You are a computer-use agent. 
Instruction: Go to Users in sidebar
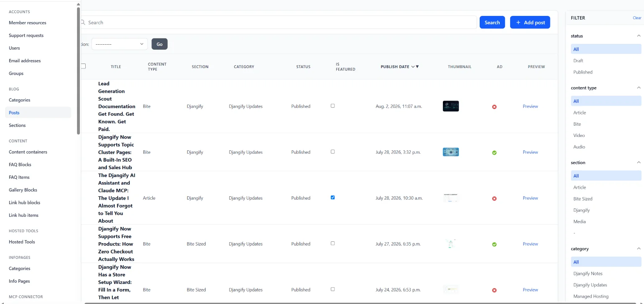point(14,48)
